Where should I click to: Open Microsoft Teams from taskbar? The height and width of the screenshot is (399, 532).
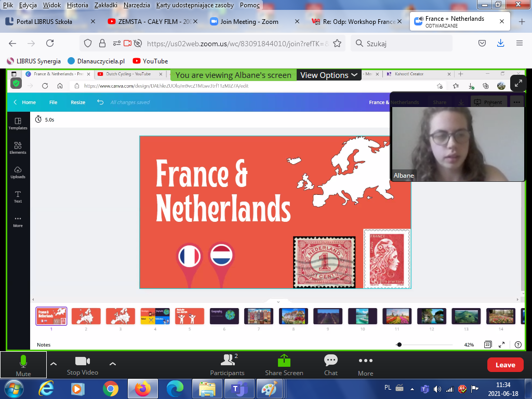[239, 389]
